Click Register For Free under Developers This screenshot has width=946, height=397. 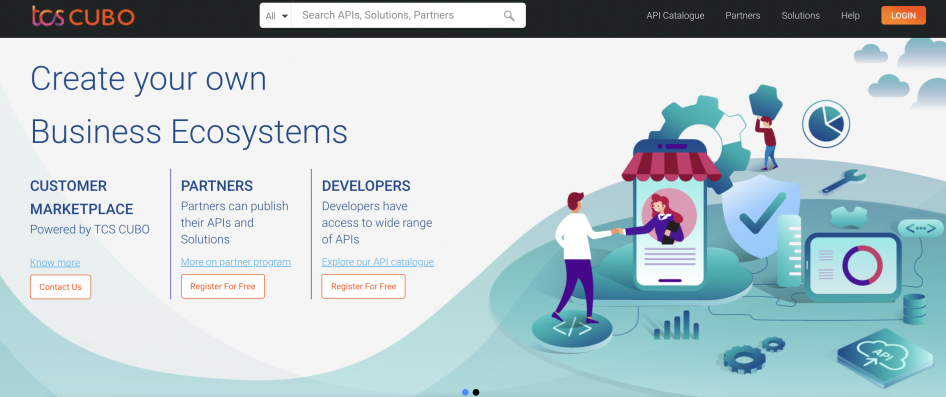click(x=363, y=286)
